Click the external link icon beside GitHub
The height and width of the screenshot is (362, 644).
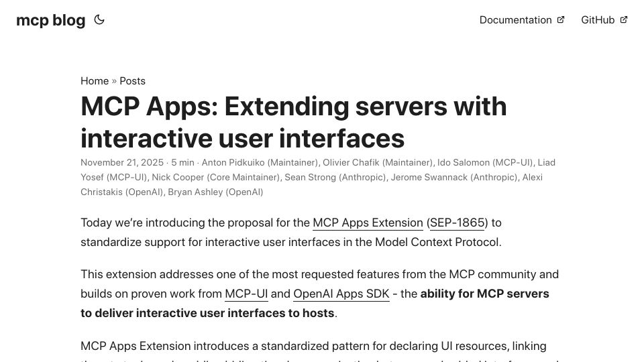click(x=623, y=19)
